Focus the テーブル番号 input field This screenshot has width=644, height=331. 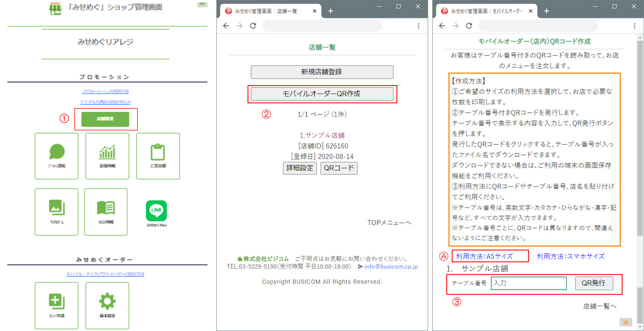point(528,283)
